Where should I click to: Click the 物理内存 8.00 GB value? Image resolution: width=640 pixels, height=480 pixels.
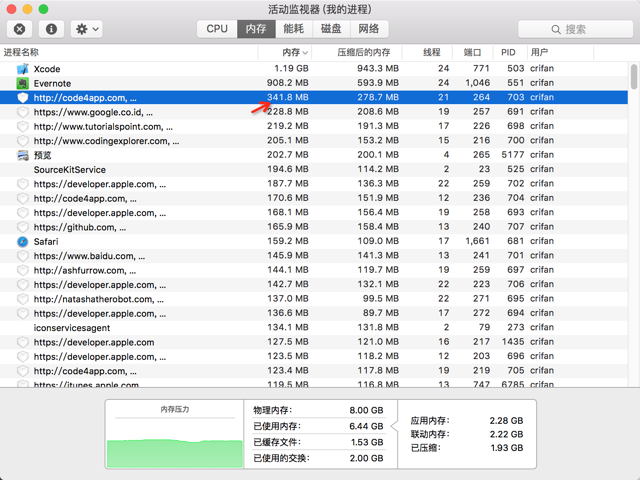366,410
